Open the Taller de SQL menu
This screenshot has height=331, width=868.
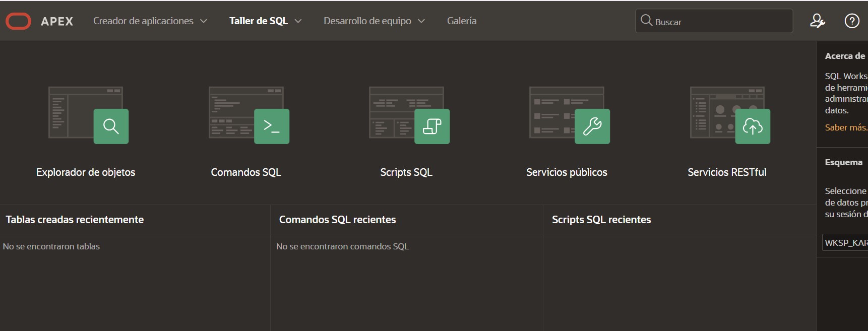pos(259,21)
